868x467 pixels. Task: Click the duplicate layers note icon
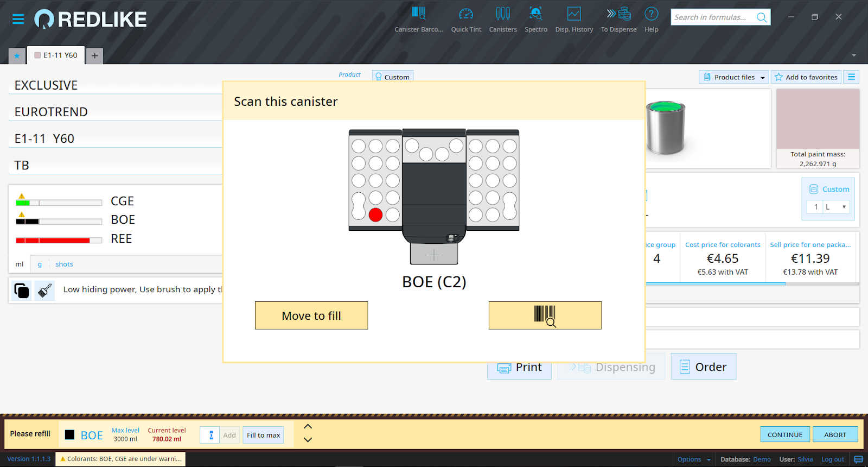pos(22,291)
